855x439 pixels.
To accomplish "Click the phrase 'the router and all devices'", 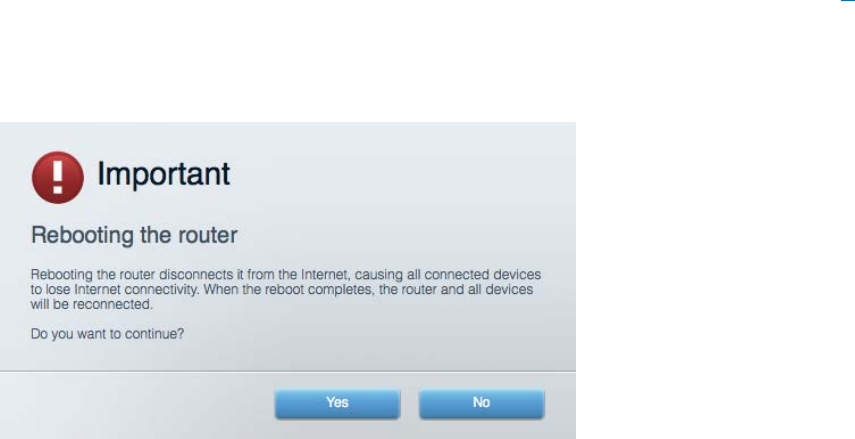I will pyautogui.click(x=456, y=290).
